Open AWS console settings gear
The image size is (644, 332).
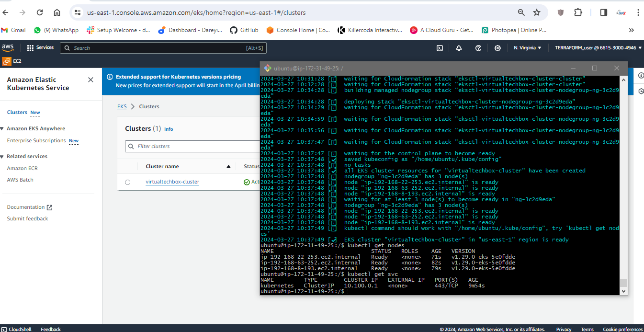[497, 48]
